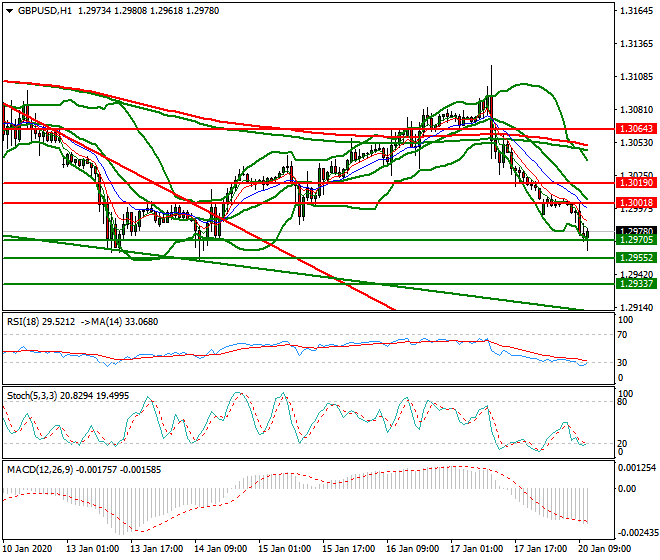Select the RSI scale value 70
Viewport: 660px width, 560px height.
(x=622, y=335)
